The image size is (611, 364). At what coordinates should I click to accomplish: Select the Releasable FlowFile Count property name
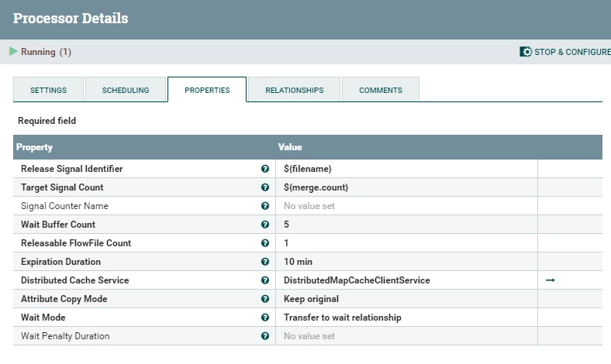(x=76, y=243)
